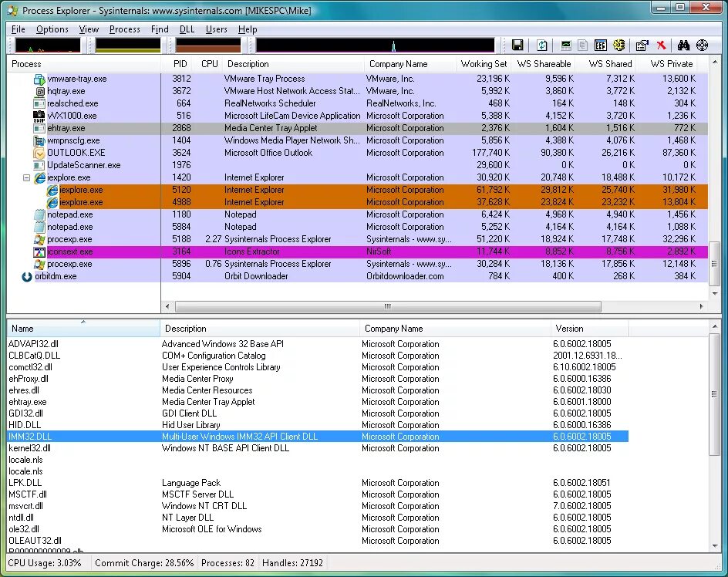Open the Properties toolbar icon
This screenshot has width=728, height=577.
(x=642, y=45)
